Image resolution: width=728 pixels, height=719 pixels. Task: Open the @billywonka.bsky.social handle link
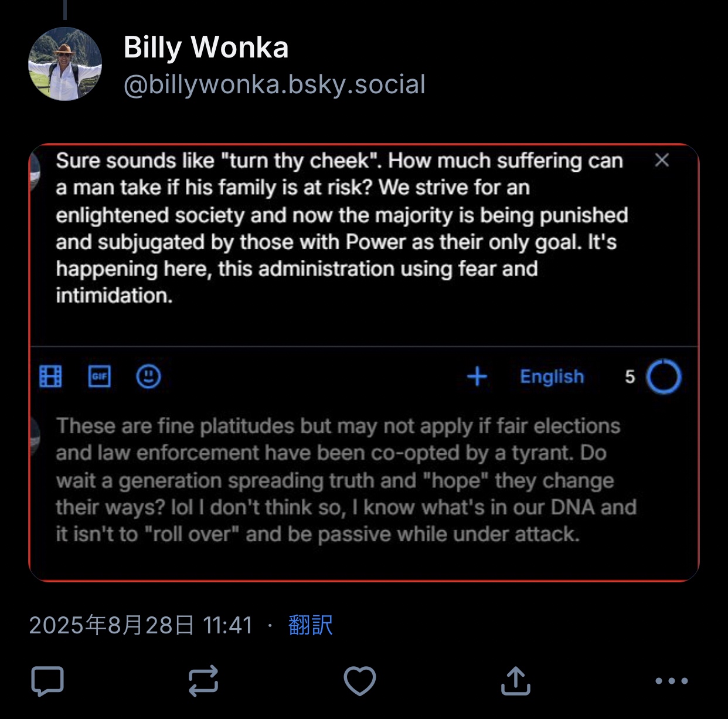pyautogui.click(x=274, y=84)
